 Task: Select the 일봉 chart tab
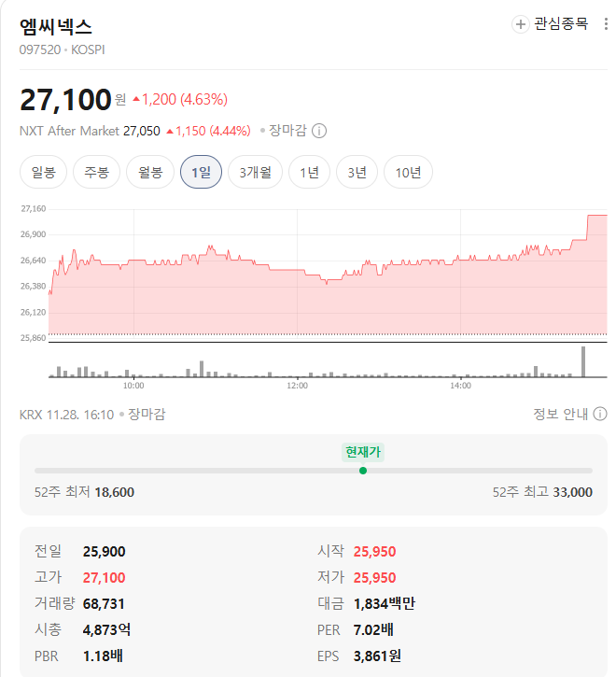pos(43,172)
